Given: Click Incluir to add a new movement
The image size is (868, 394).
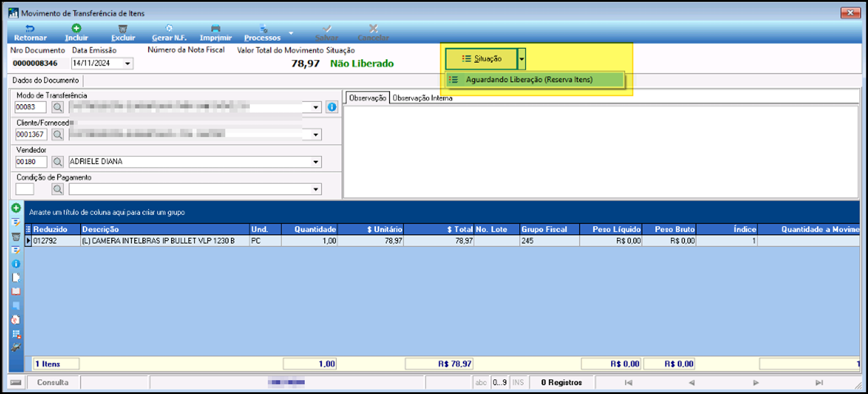Looking at the screenshot, I should pyautogui.click(x=76, y=33).
